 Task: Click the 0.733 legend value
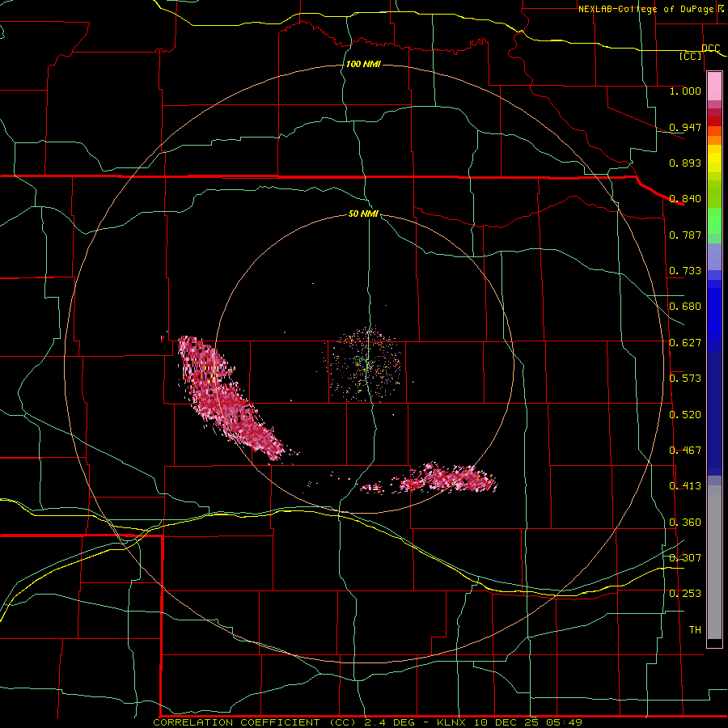tap(685, 271)
